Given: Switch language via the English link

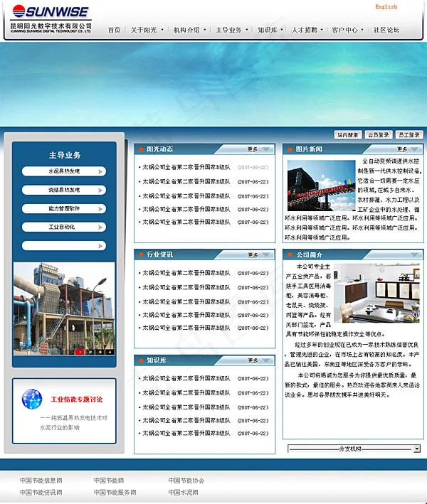Looking at the screenshot, I should coord(386,6).
